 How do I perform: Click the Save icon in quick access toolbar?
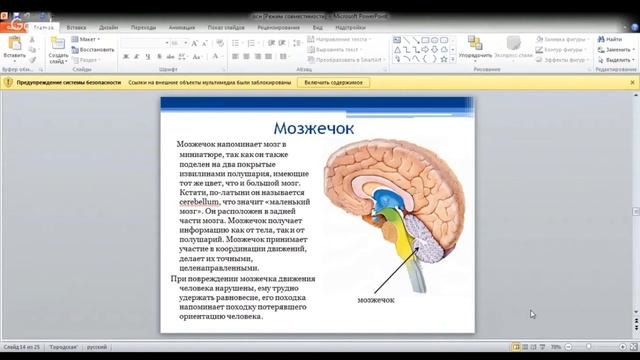(16, 16)
